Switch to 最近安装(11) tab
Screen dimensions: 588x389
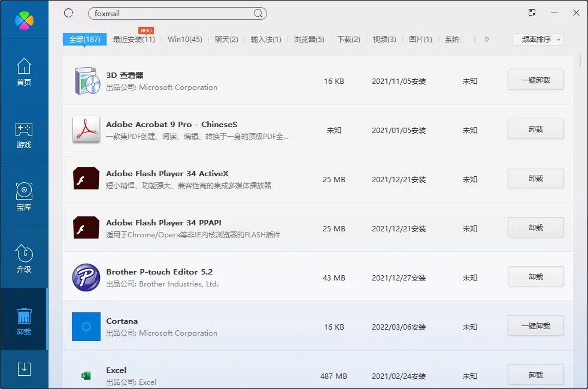point(134,40)
